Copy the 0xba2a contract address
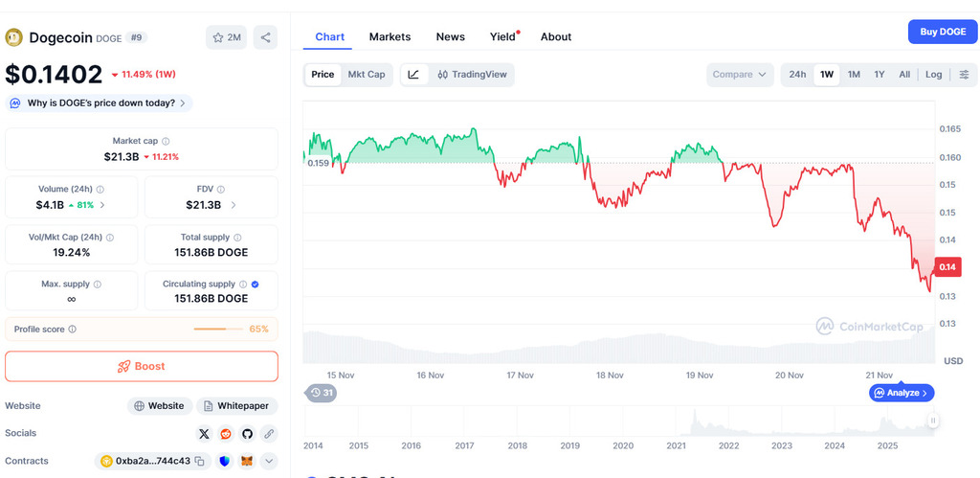Image resolution: width=980 pixels, height=478 pixels. click(x=200, y=462)
